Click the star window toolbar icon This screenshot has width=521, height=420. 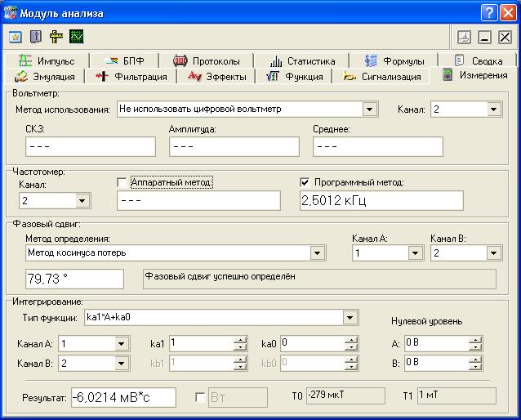[x=16, y=37]
